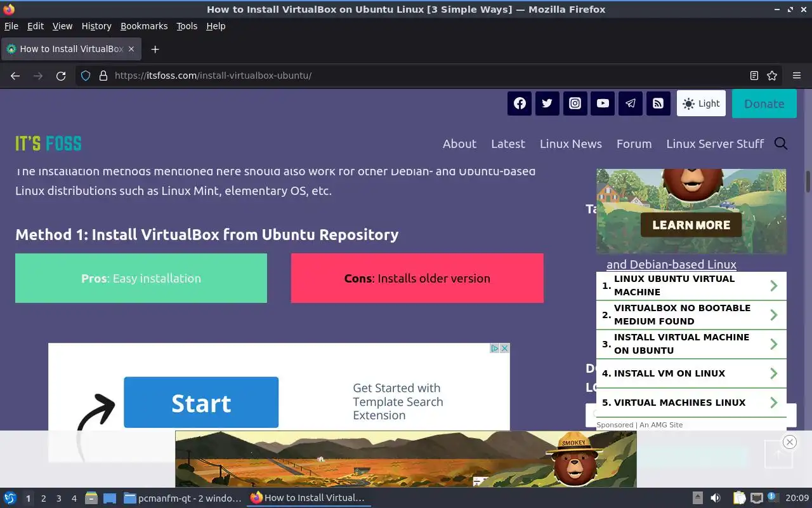Switch to pcmanfm-qt taskbar window

[183, 498]
